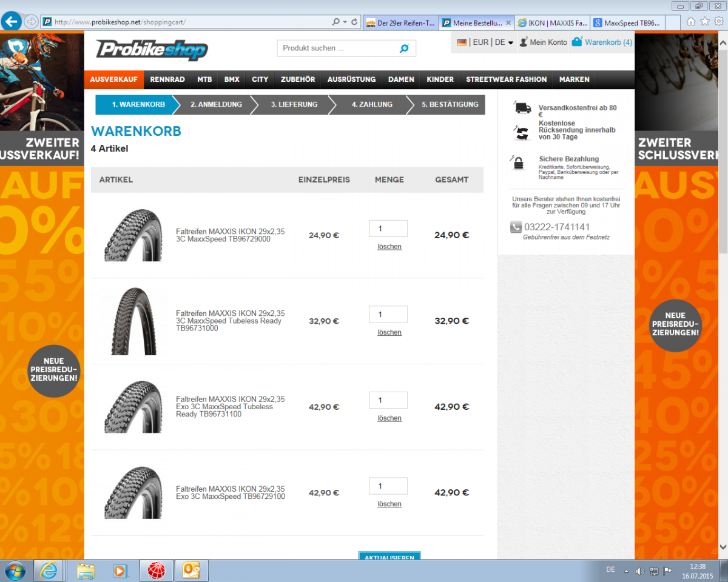Click quantity field for TB96731100 tire

(x=388, y=400)
